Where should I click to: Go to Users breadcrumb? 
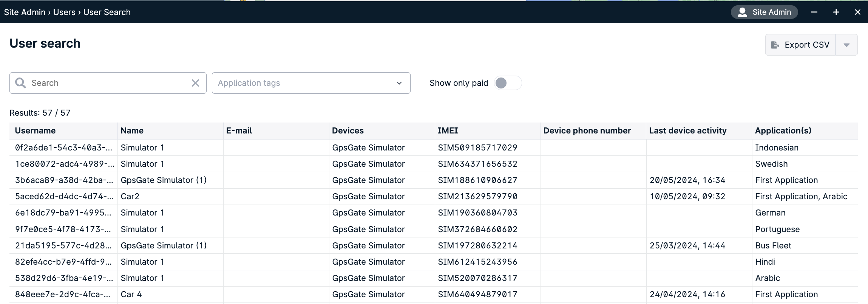(x=64, y=12)
